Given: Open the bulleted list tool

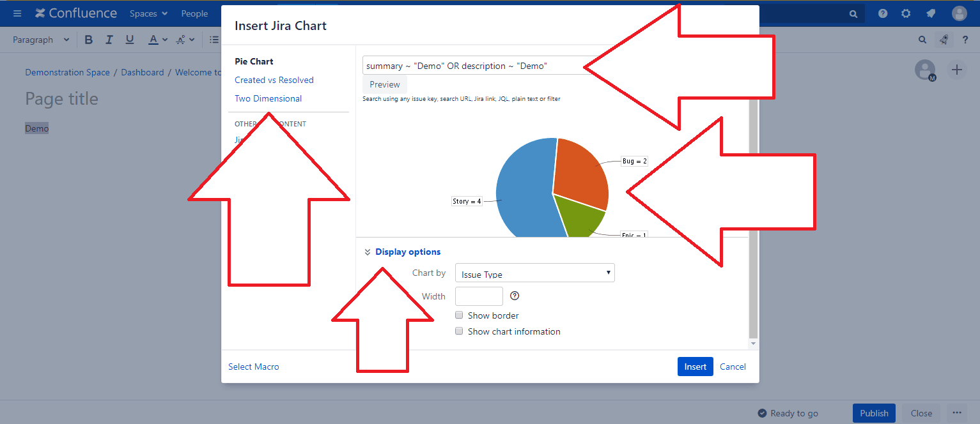Looking at the screenshot, I should point(214,39).
